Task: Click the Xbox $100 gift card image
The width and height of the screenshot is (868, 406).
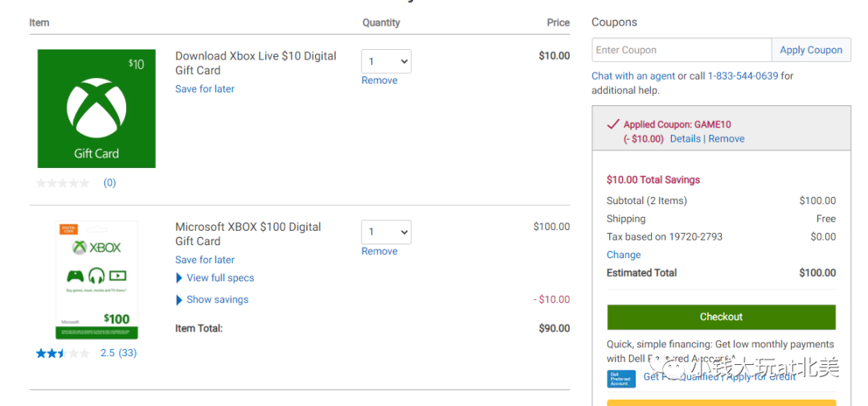Action: (96, 280)
